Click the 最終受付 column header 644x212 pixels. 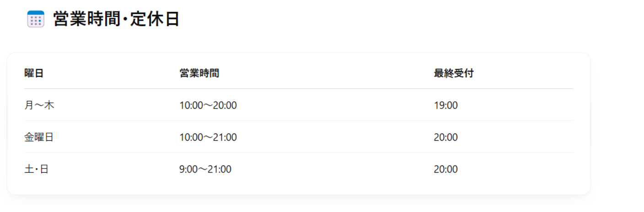coord(454,73)
